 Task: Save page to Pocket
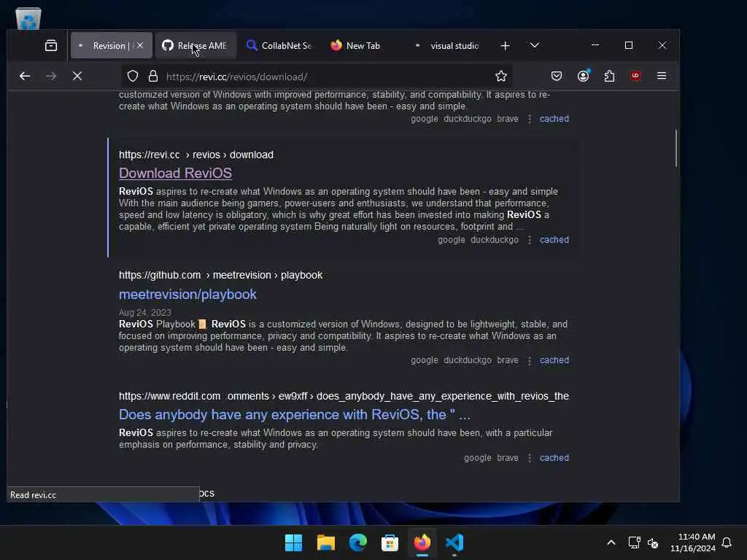click(x=557, y=76)
